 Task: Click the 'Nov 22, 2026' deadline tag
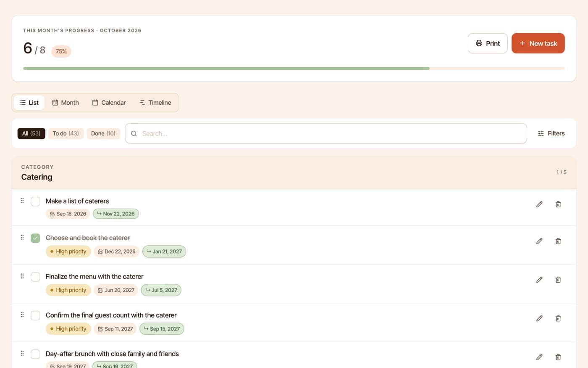click(116, 214)
